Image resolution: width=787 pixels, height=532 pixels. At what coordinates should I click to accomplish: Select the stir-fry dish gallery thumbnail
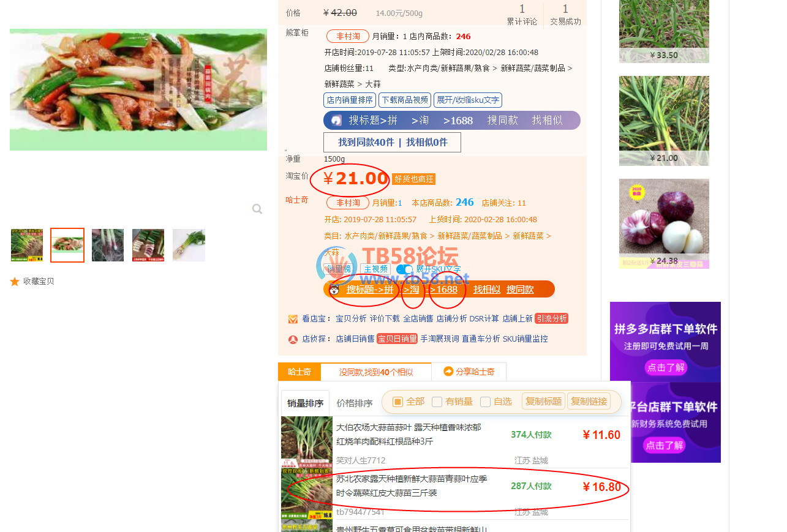point(67,245)
